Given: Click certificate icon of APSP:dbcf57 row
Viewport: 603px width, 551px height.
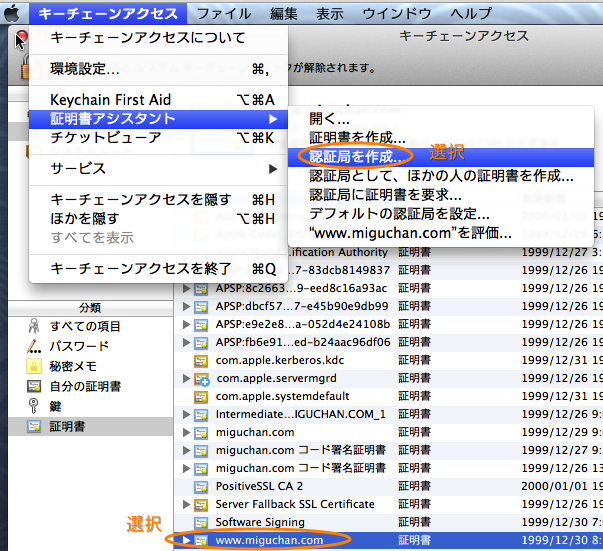Looking at the screenshot, I should 201,307.
